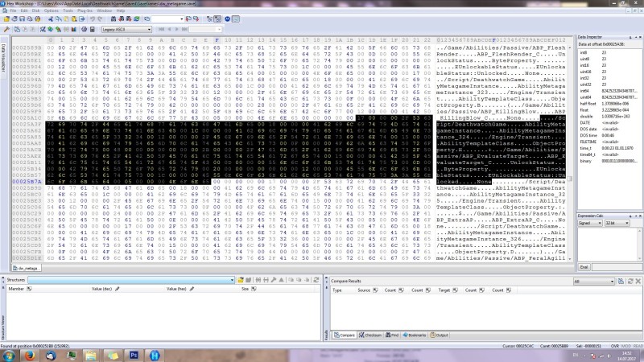644x362 pixels.
Task: Click the compare files icon in Compare Results
Action: [x=621, y=281]
